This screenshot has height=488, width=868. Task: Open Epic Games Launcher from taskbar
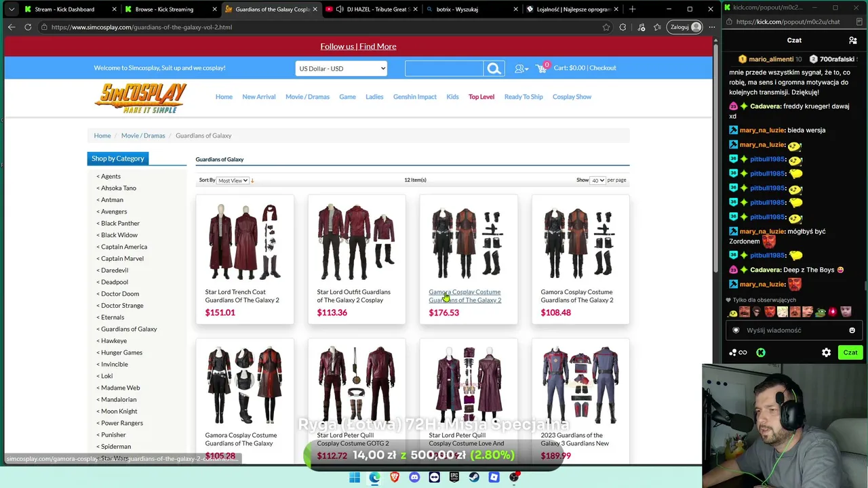click(454, 477)
